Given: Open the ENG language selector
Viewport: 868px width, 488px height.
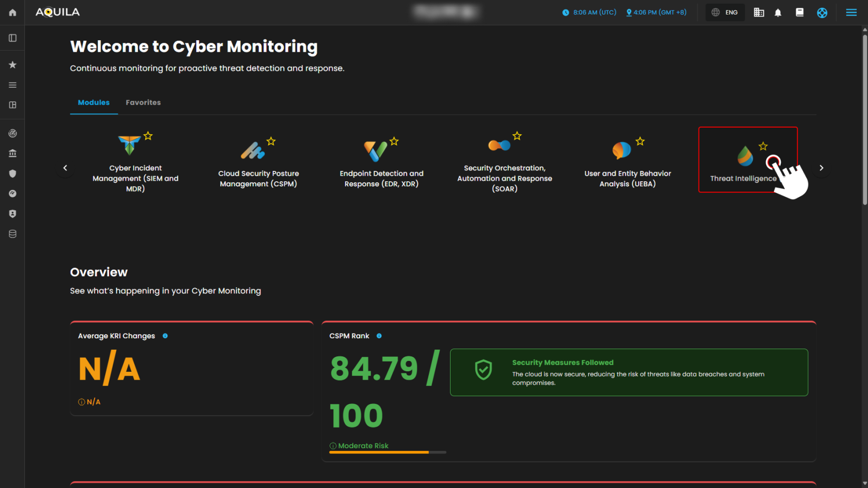Looking at the screenshot, I should pyautogui.click(x=725, y=12).
